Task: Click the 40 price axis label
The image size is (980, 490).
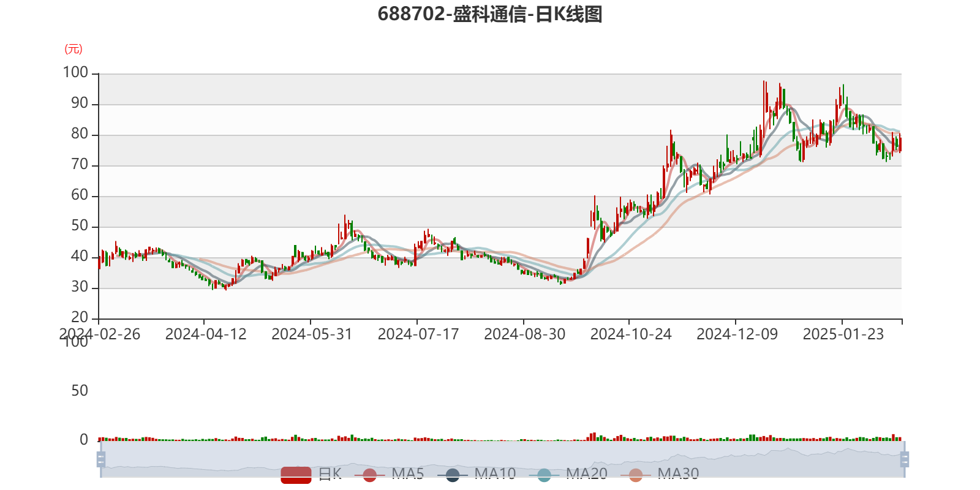Action: coord(80,256)
